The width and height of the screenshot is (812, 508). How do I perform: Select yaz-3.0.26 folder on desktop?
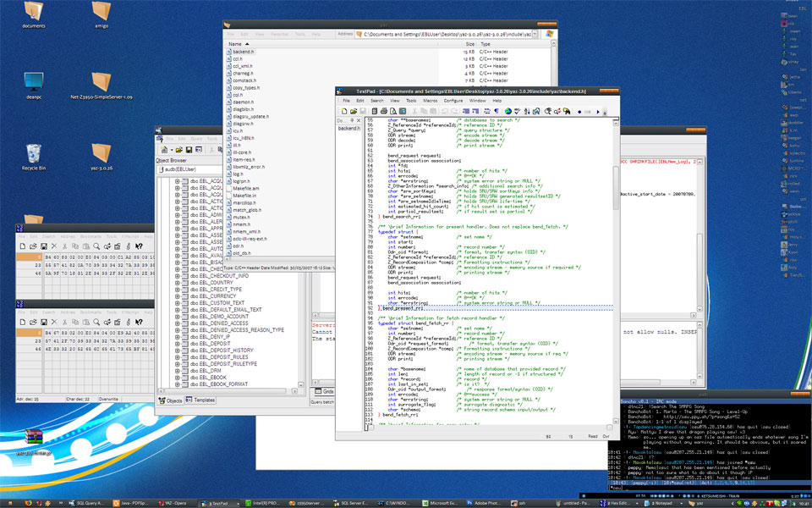[x=101, y=157]
